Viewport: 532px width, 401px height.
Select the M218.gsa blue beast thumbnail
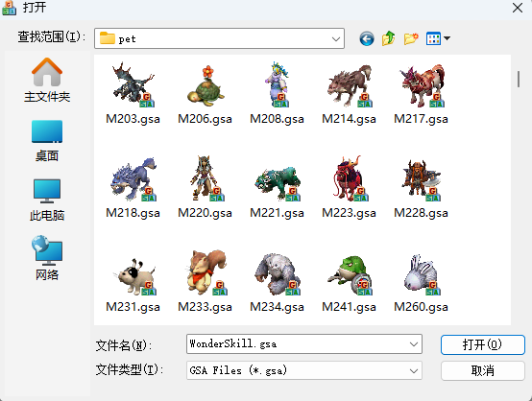point(133,179)
